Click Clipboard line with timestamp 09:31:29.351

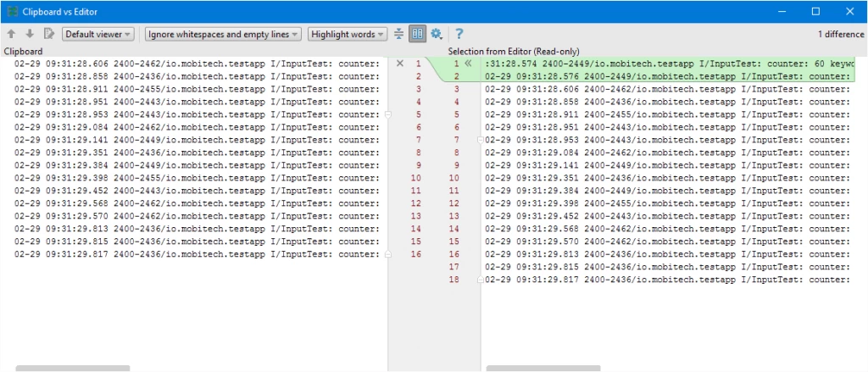click(x=197, y=153)
